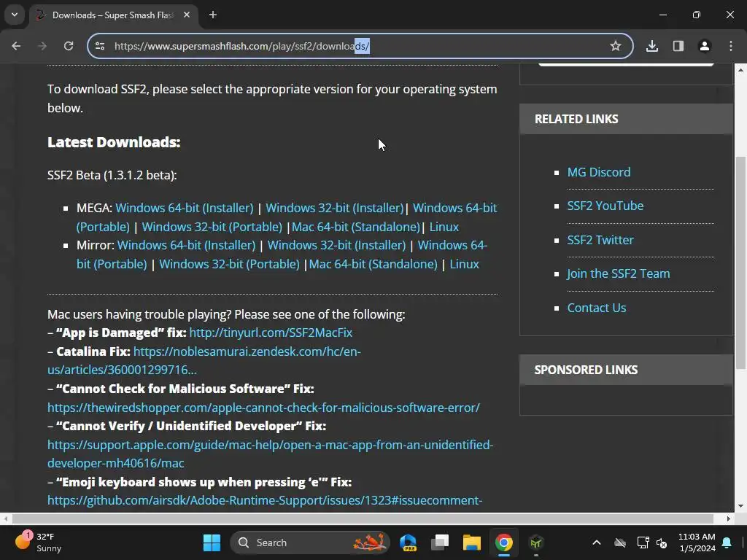Open Join the SSF2 Team link

pos(619,274)
